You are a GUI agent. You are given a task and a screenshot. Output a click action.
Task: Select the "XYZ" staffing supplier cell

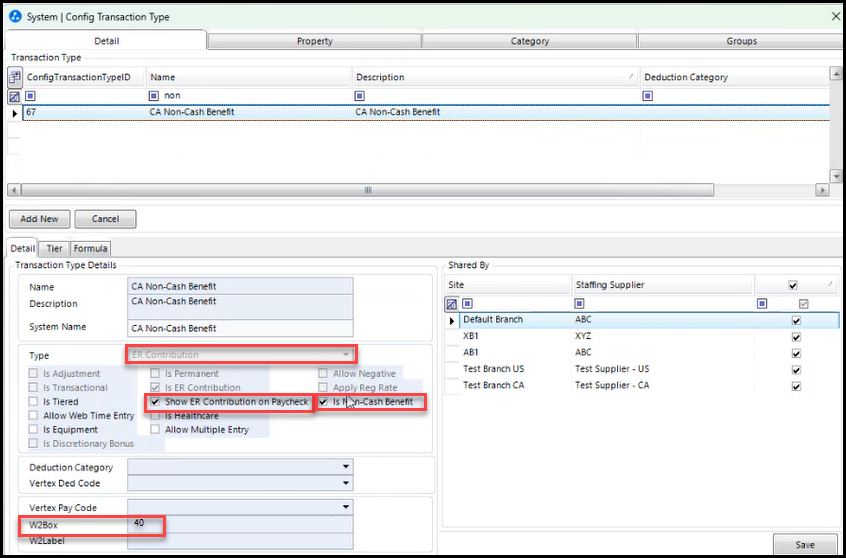[663, 336]
